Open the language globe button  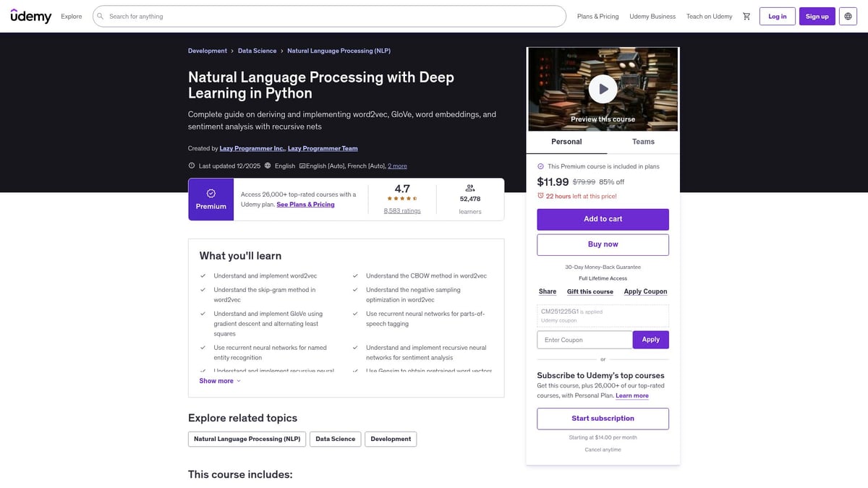point(848,16)
